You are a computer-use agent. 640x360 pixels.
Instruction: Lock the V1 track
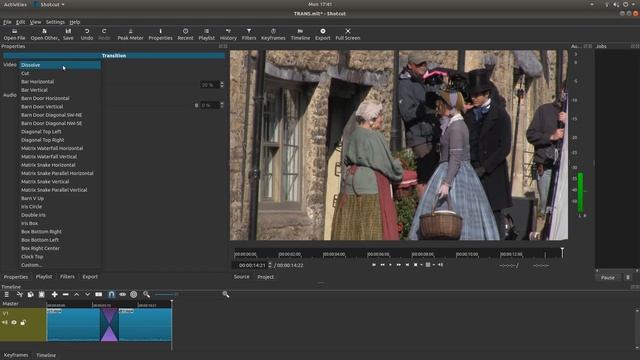[23, 322]
